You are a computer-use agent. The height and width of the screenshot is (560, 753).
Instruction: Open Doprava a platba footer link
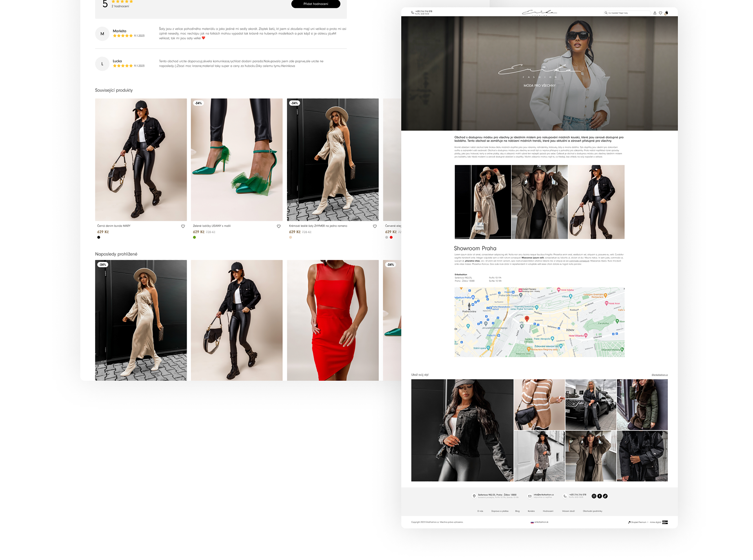[x=500, y=511]
